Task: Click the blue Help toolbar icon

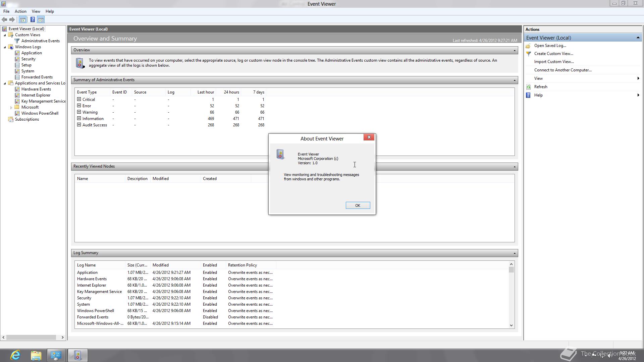Action: (x=33, y=19)
